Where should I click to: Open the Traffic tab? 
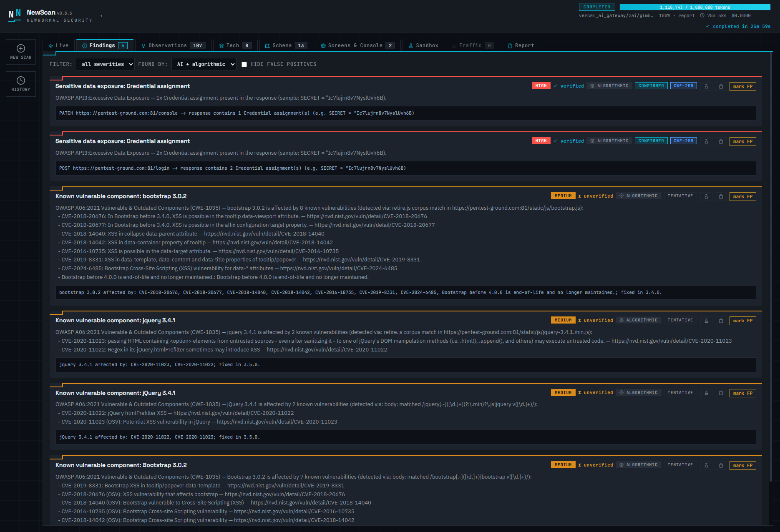tap(473, 45)
